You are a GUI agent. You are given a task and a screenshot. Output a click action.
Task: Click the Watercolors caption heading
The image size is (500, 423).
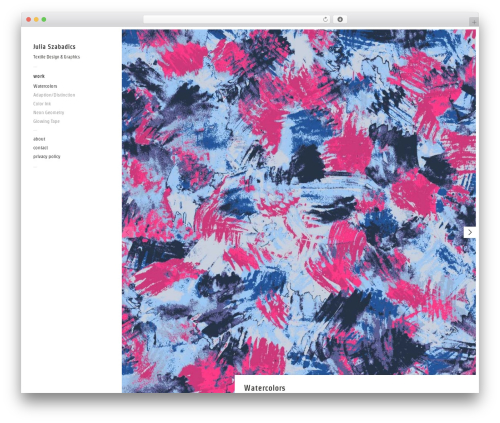click(x=265, y=388)
